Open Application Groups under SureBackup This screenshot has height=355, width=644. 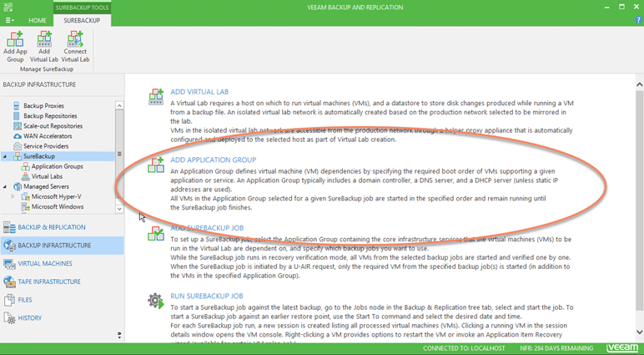(57, 166)
